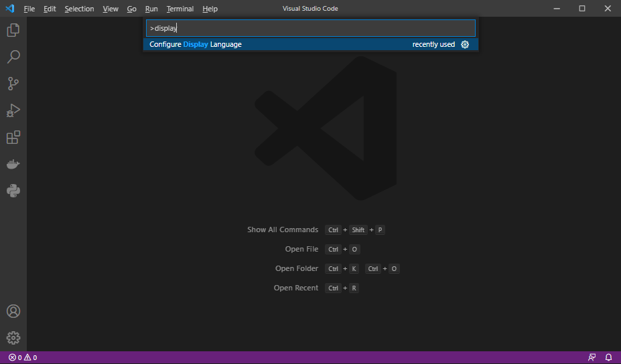621x364 pixels.
Task: Open the Source Control view
Action: tap(13, 84)
